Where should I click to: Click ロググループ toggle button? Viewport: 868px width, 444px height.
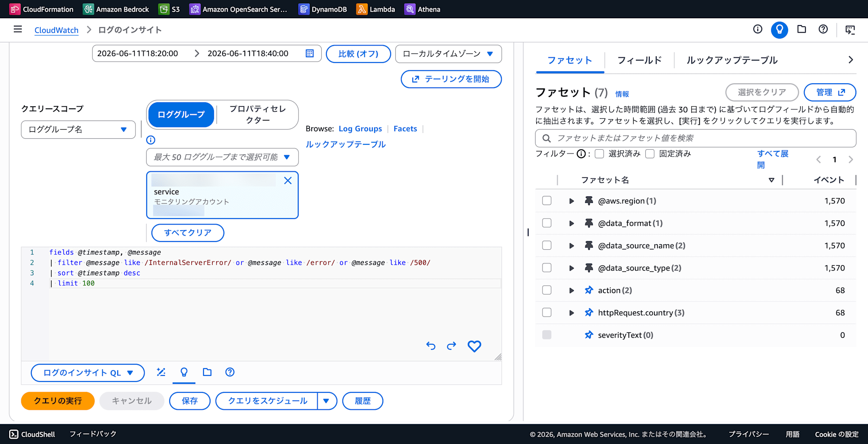(181, 114)
